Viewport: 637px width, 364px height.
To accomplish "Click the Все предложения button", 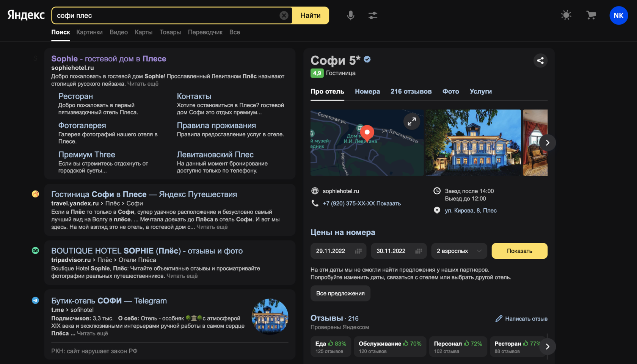I will coord(340,294).
